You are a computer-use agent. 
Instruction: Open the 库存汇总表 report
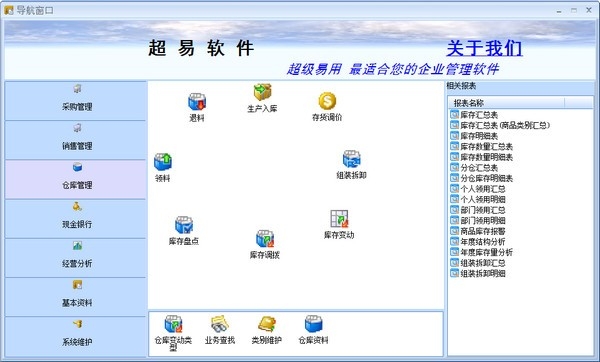click(479, 114)
